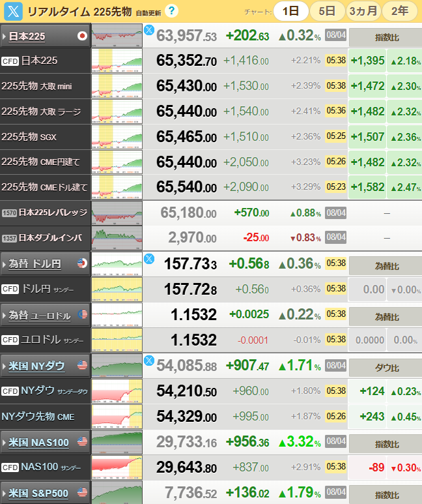Screen dimensions: 422x504
Task: Click US flag in 米国 S&P500 row
Action: pos(82,492)
